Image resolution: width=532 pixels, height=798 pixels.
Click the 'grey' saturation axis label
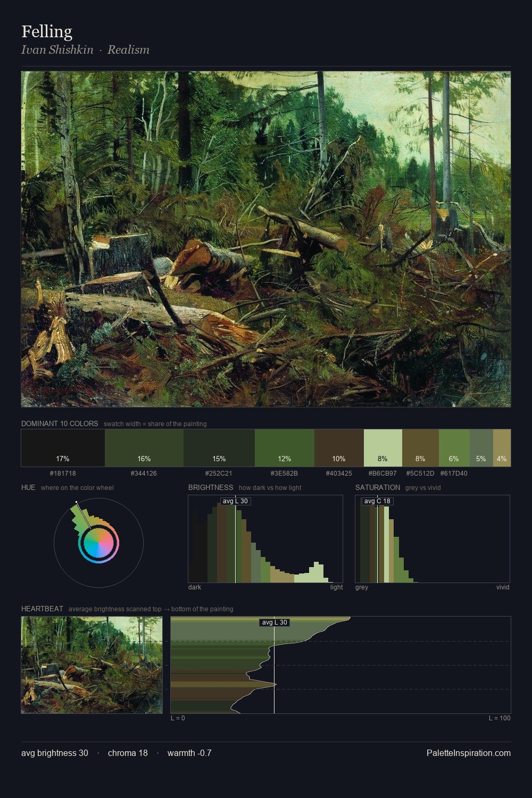pyautogui.click(x=362, y=587)
